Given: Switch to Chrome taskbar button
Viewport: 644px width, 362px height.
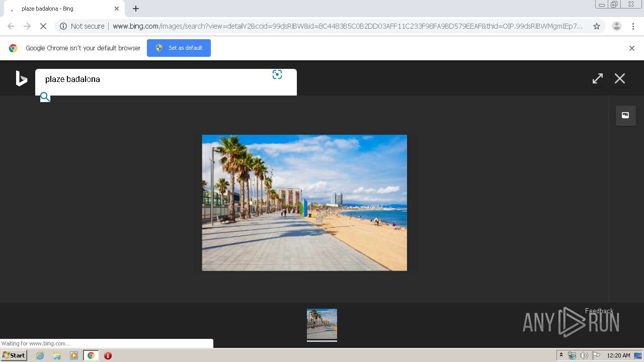Looking at the screenshot, I should tap(91, 355).
